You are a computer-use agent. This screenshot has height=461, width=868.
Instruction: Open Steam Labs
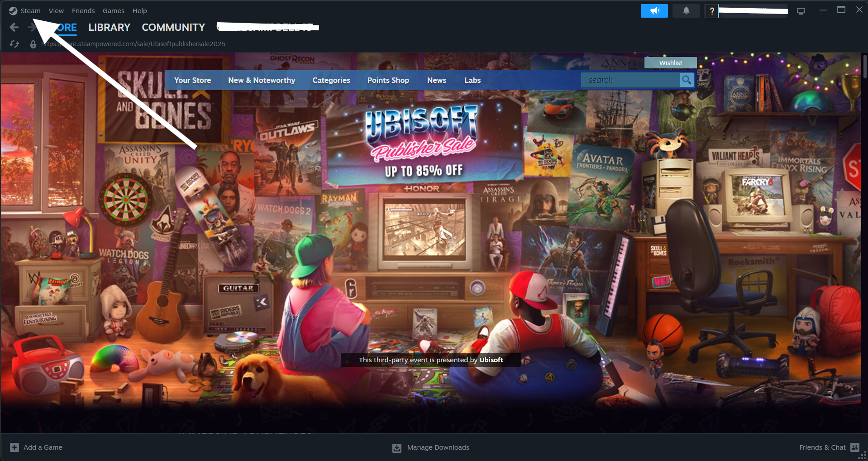472,80
